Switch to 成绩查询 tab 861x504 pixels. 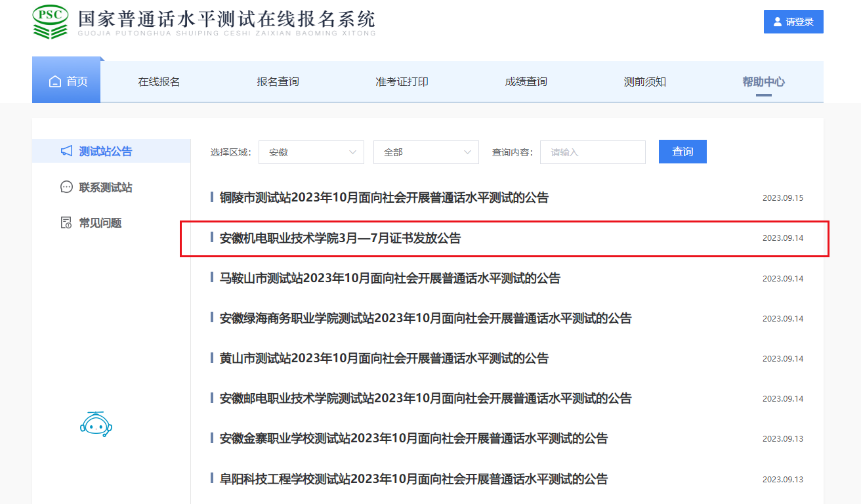pyautogui.click(x=526, y=82)
